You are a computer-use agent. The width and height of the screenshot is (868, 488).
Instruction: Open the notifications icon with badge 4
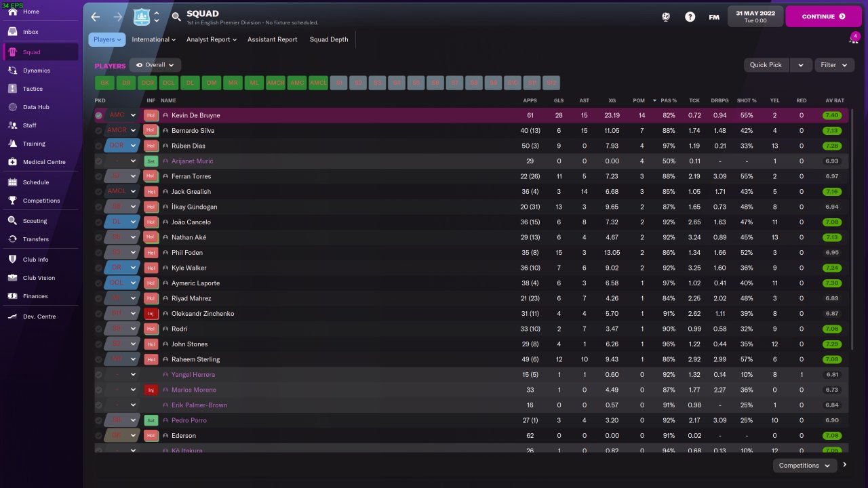854,39
